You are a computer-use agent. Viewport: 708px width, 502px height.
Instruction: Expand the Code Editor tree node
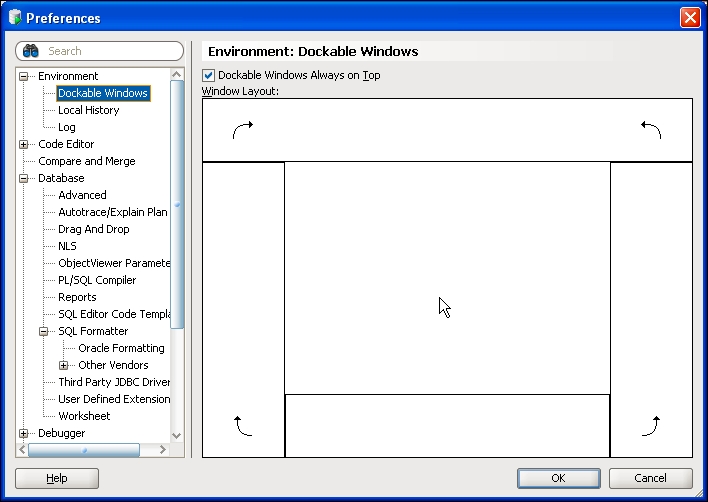click(x=23, y=144)
